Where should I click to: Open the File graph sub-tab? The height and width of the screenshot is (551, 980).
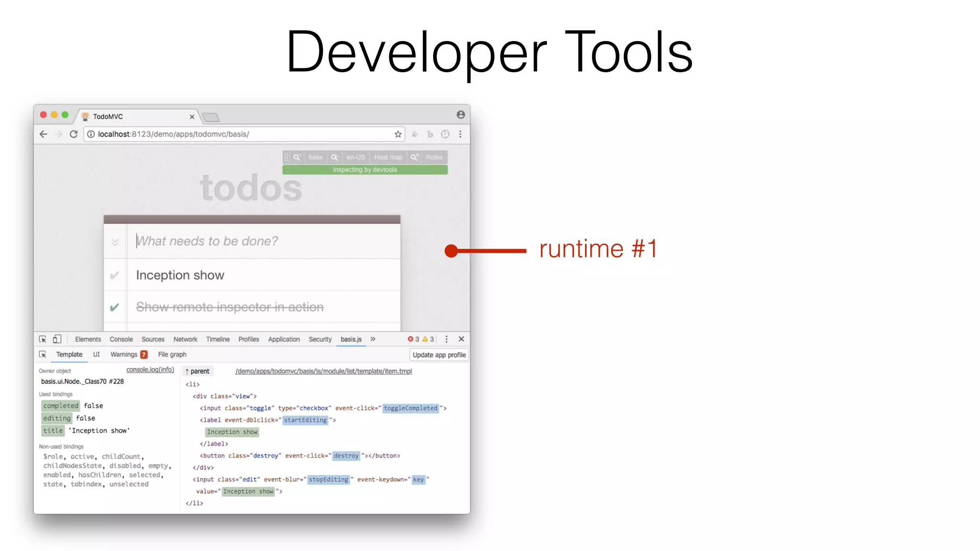[172, 354]
